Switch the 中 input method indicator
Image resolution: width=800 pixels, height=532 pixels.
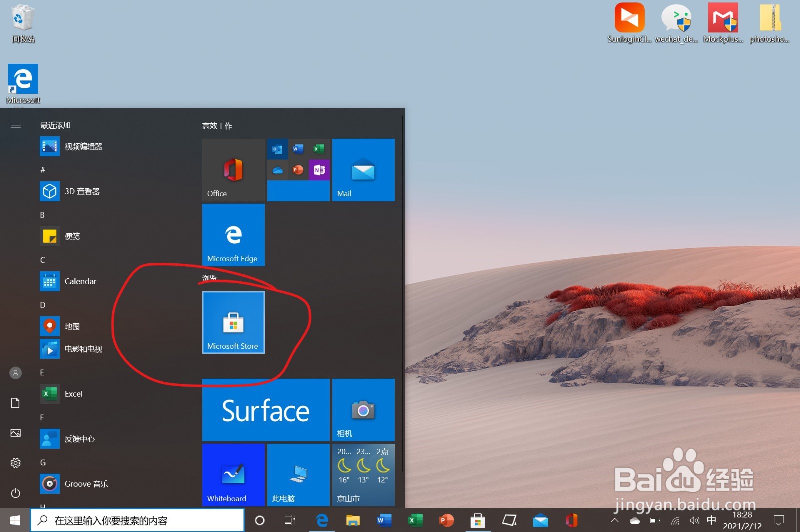coord(712,520)
